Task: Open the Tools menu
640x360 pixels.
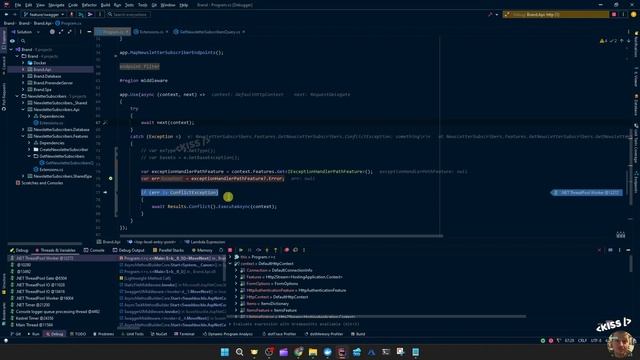Action: tap(142, 5)
